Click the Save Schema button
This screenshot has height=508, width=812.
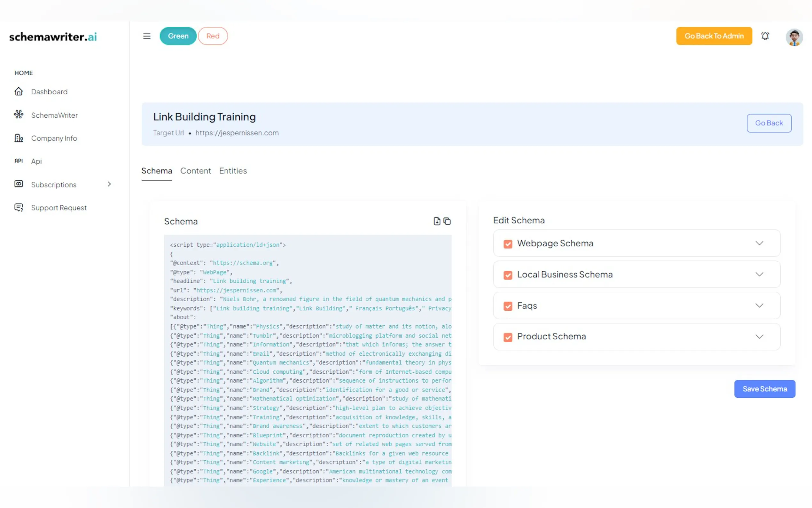(765, 389)
